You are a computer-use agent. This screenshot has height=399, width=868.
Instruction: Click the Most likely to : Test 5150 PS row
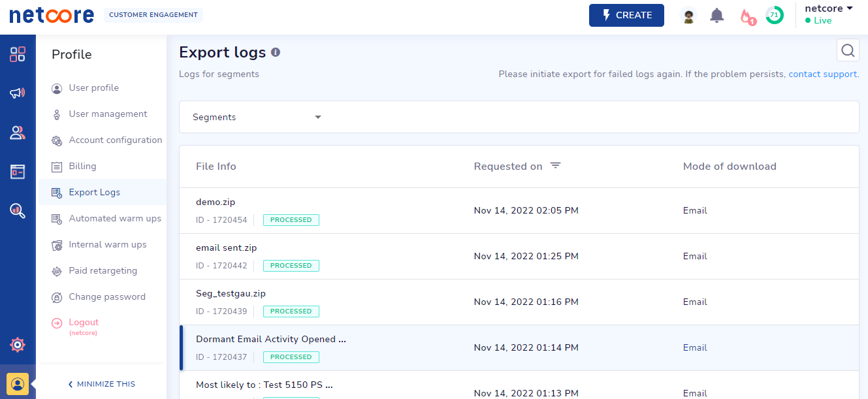click(265, 385)
